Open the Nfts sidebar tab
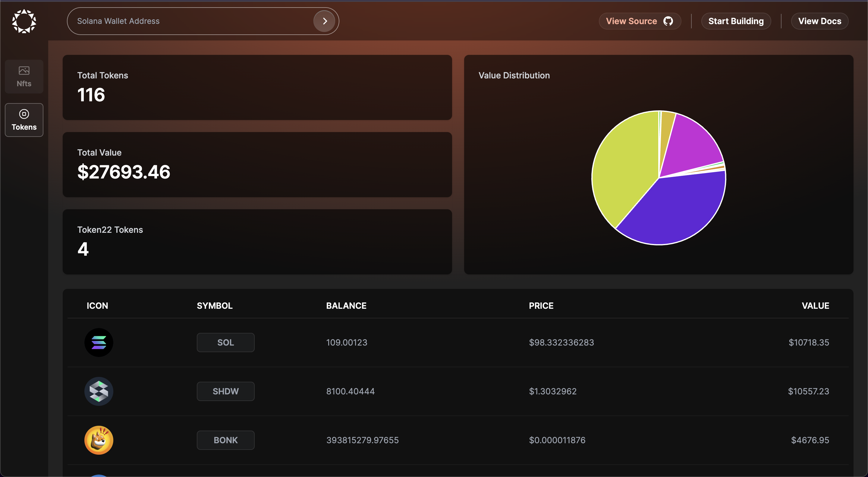The width and height of the screenshot is (868, 477). (24, 77)
